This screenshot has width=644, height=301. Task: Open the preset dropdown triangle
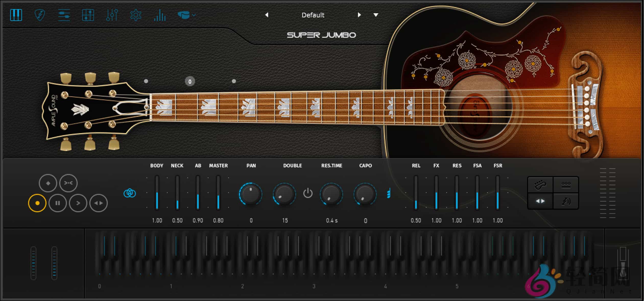click(376, 15)
